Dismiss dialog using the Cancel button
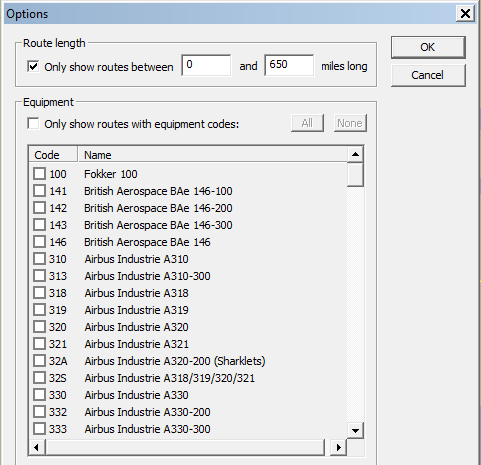 pos(428,75)
